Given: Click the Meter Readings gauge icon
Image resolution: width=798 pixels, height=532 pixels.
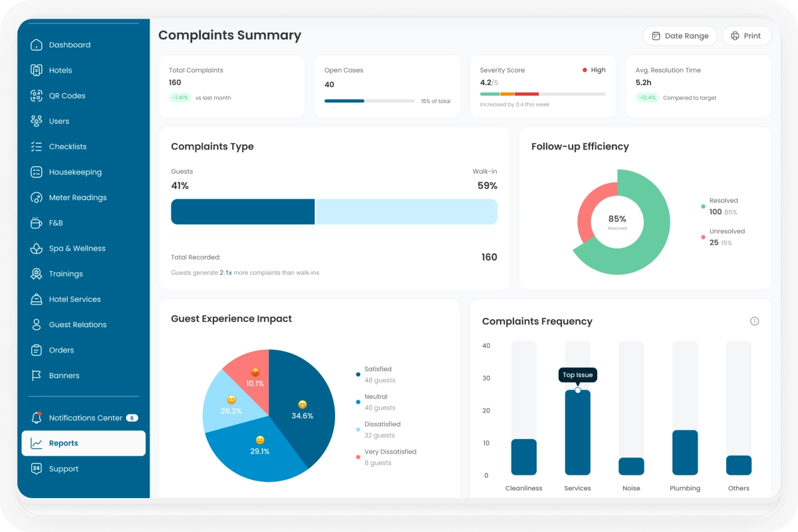Looking at the screenshot, I should tap(37, 198).
